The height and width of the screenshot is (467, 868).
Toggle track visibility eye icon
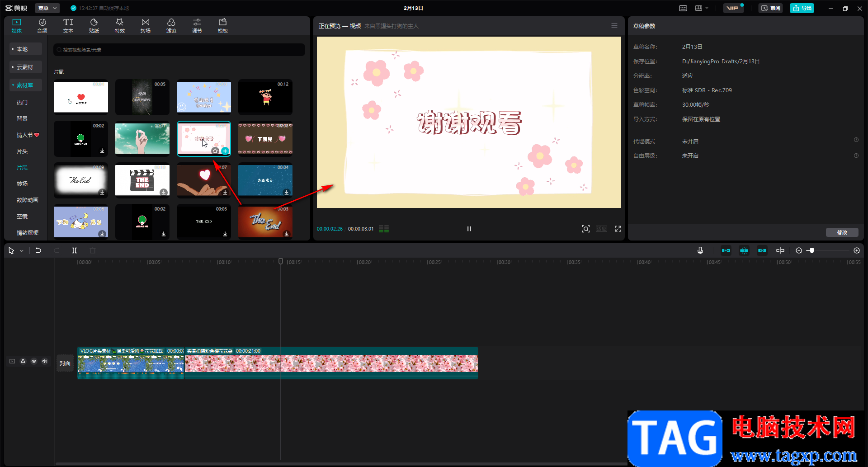coord(34,361)
